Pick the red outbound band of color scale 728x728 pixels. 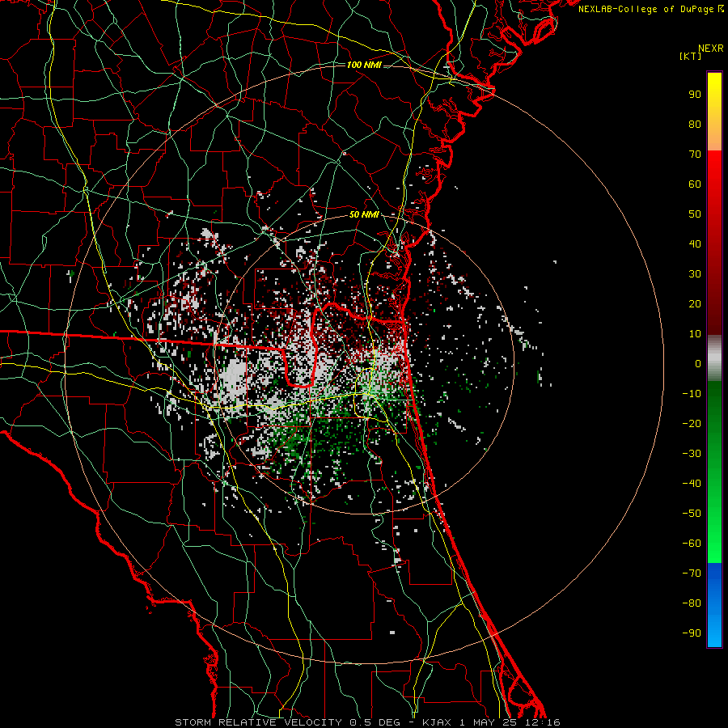click(x=714, y=243)
